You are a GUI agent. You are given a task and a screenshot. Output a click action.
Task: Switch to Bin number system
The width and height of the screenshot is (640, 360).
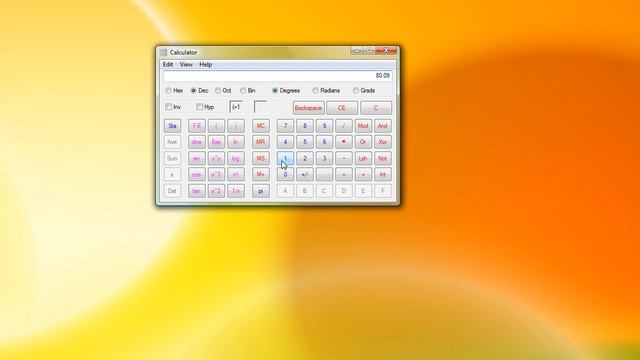248,91
